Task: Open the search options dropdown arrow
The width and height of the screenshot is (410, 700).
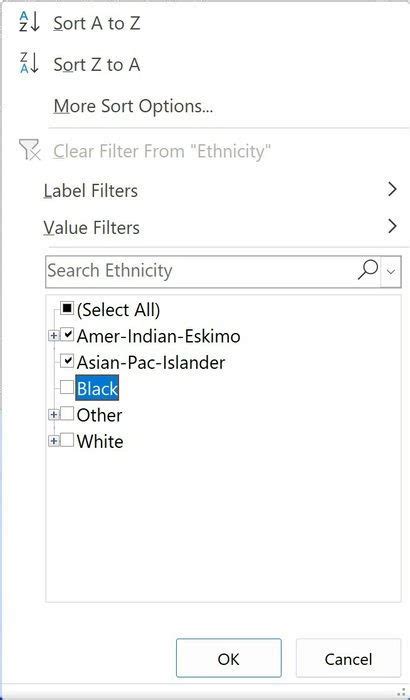Action: coord(391,271)
